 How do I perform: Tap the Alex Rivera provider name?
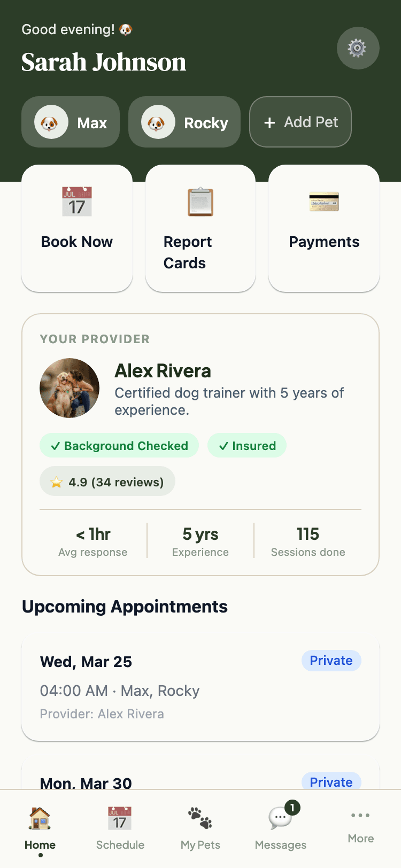click(163, 371)
